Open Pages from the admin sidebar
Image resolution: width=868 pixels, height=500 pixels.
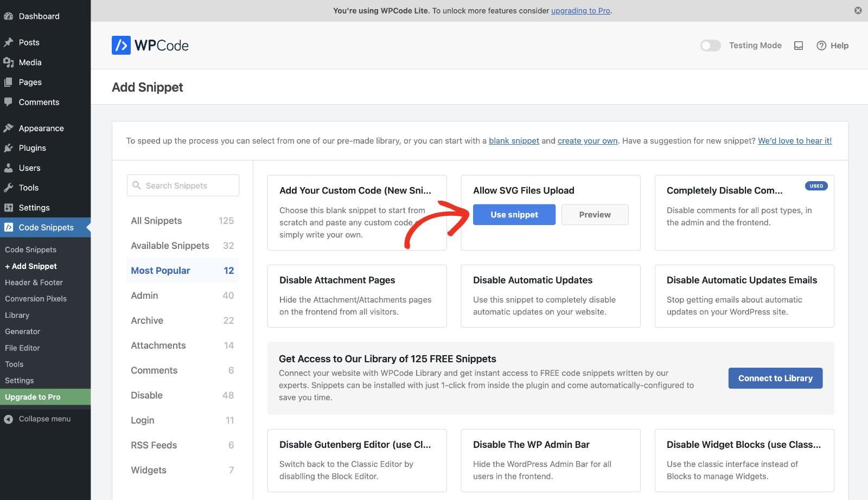click(x=10, y=82)
